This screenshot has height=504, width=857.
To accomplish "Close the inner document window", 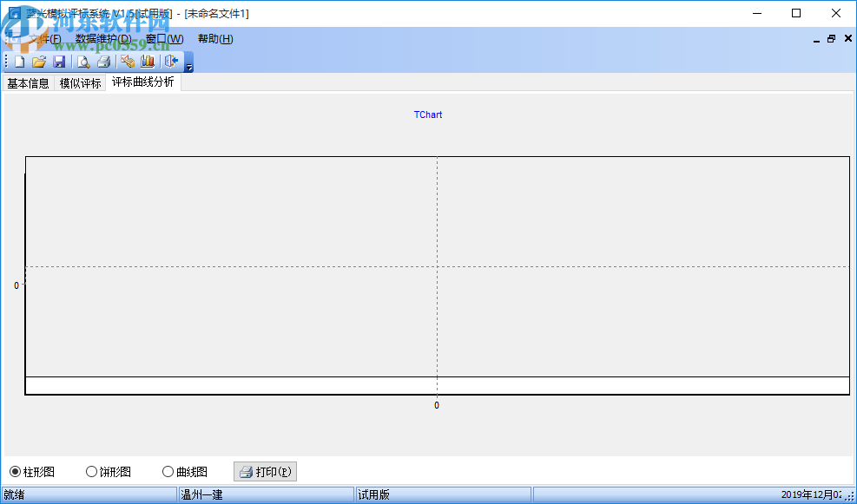I will coord(848,38).
